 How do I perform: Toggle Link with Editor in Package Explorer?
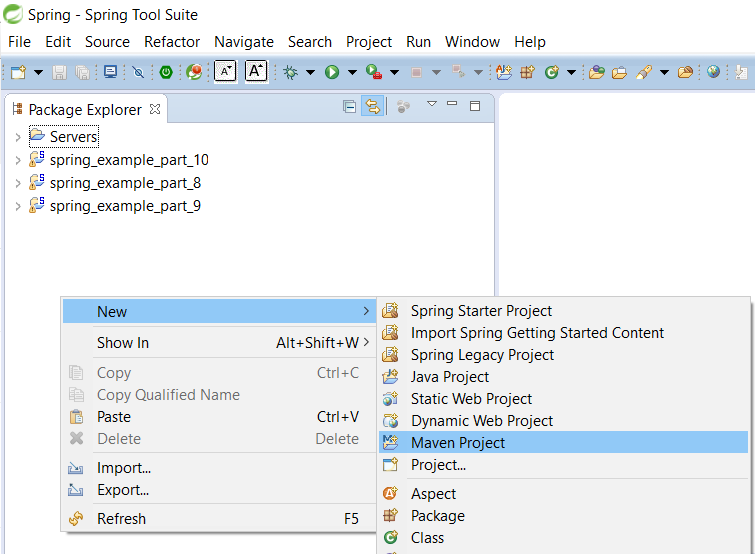(373, 106)
